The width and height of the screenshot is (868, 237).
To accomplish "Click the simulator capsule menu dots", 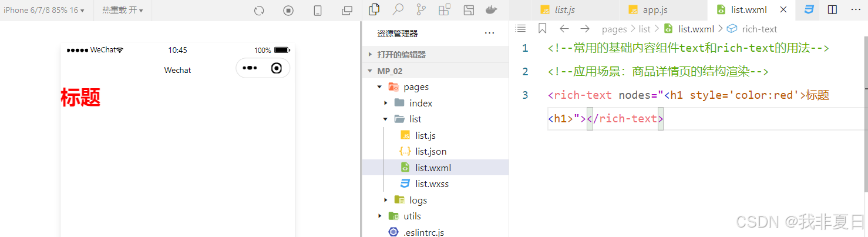I will (x=250, y=68).
